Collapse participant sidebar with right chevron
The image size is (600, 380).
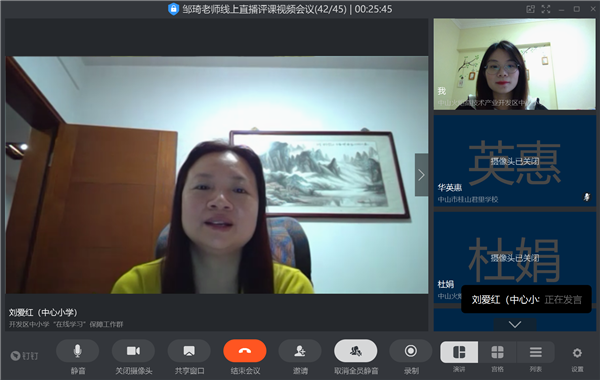[421, 175]
